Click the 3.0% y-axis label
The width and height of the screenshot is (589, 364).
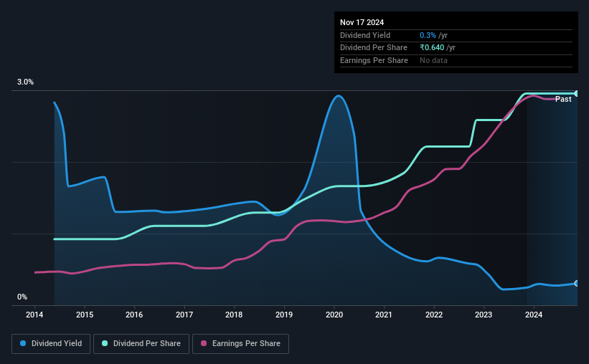pos(25,82)
